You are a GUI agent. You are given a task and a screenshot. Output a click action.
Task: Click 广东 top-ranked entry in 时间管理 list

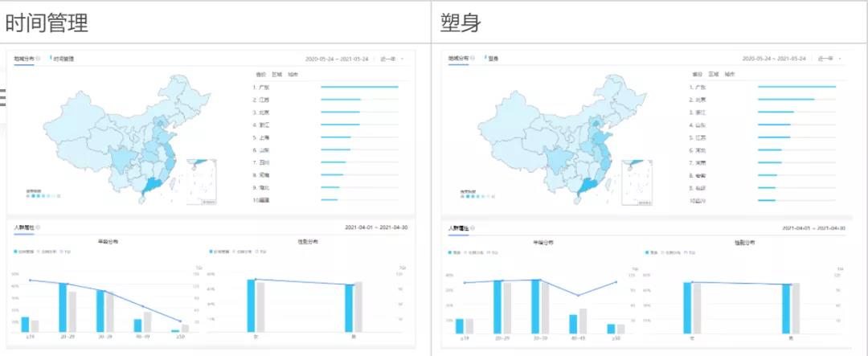click(261, 87)
